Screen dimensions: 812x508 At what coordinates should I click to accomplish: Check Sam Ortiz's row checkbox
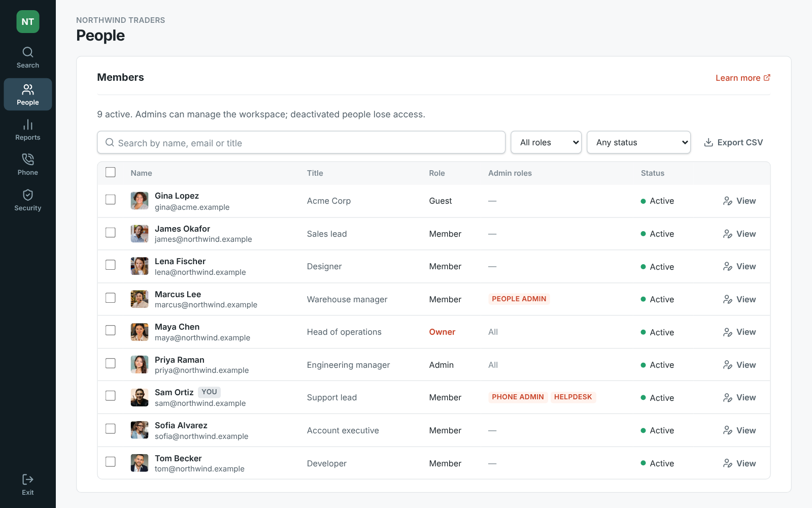coord(111,396)
